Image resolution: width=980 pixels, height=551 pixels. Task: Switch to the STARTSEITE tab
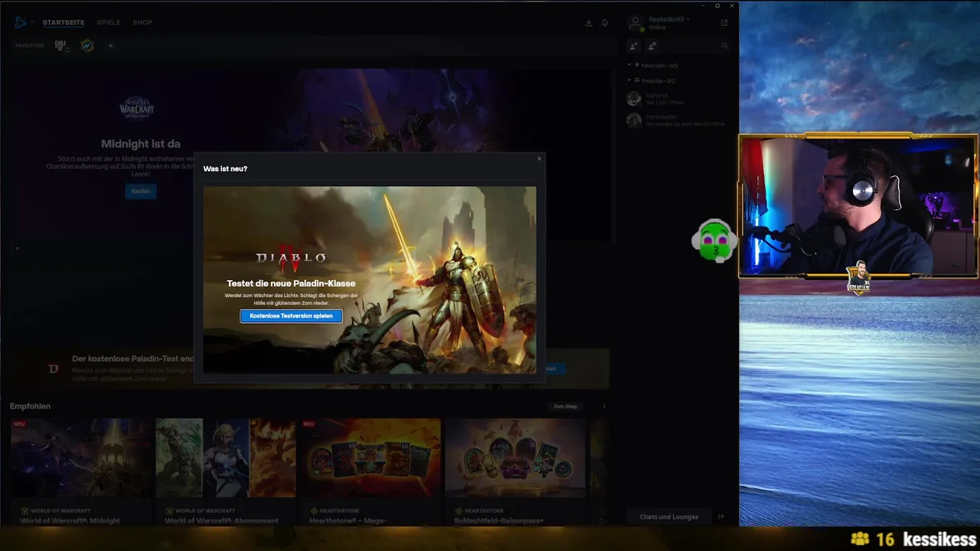pos(64,22)
